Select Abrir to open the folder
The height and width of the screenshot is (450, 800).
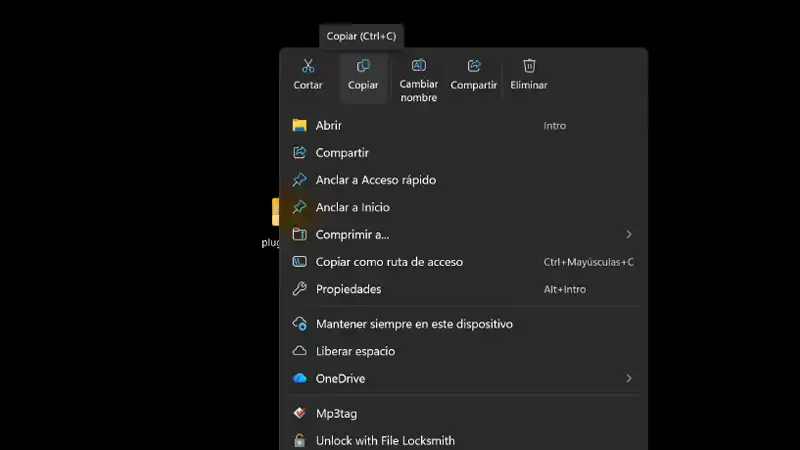328,125
